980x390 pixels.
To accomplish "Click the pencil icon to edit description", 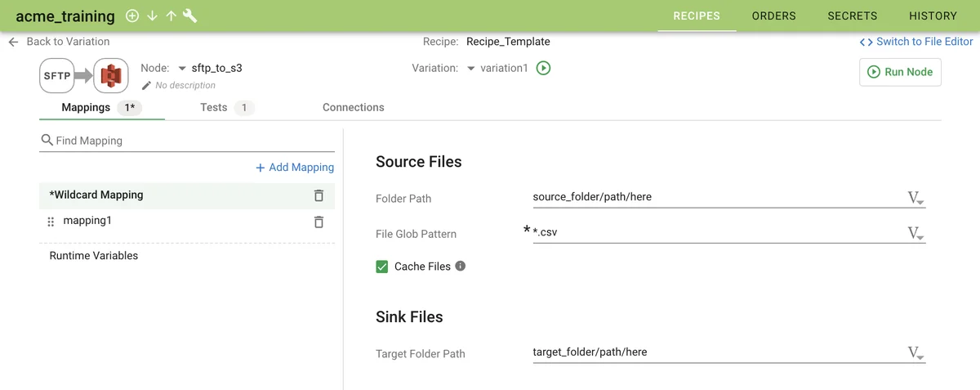I will pos(146,85).
